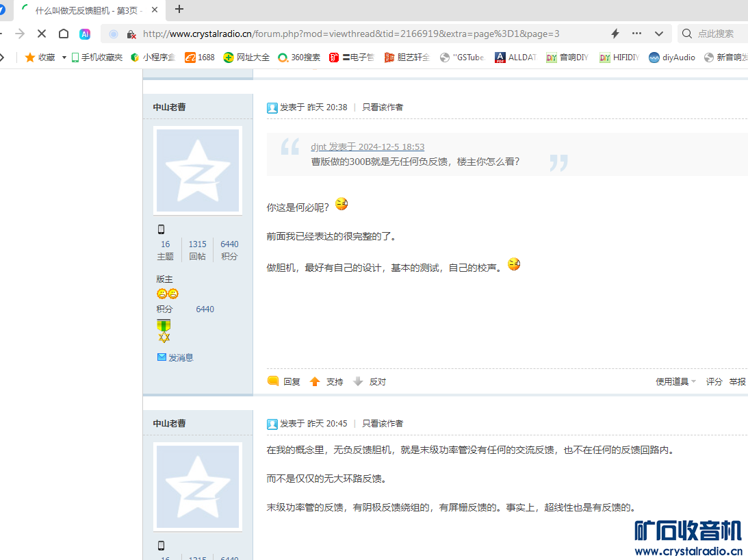
Task: Click the green medal badge icon
Action: point(164,326)
